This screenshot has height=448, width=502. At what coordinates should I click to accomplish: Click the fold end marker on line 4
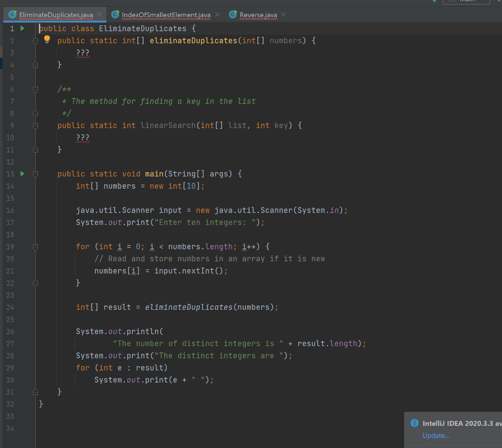(35, 65)
